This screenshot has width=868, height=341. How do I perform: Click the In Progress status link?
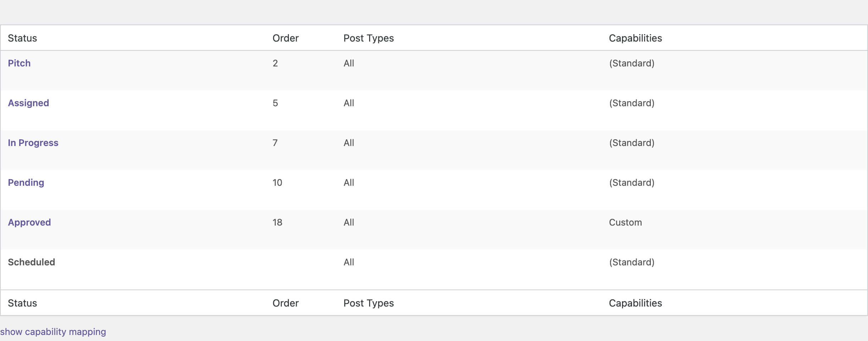click(33, 143)
